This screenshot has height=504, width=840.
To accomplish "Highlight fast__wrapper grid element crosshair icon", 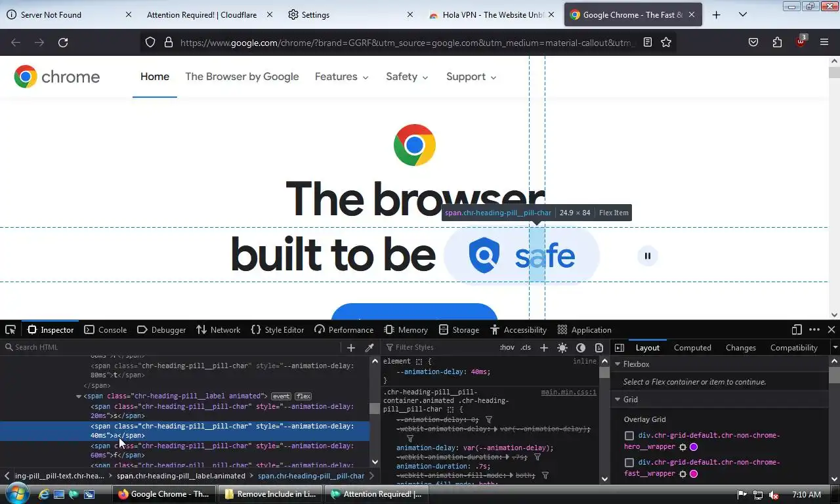I will click(682, 474).
